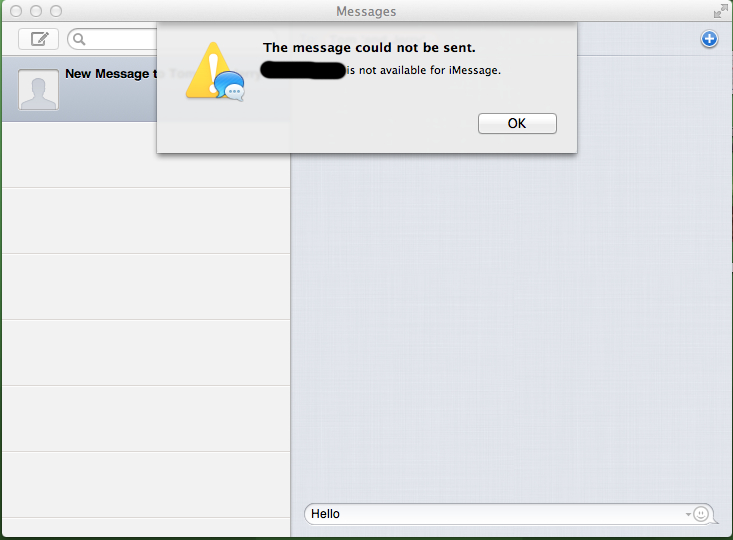
Task: Click the compose new message button
Action: pyautogui.click(x=38, y=39)
